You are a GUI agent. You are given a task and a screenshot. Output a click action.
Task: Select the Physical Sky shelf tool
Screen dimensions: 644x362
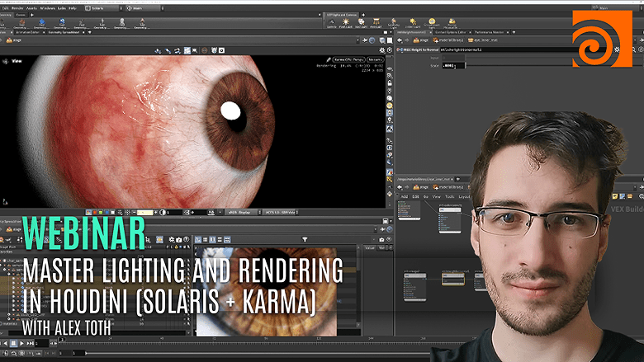point(452,23)
